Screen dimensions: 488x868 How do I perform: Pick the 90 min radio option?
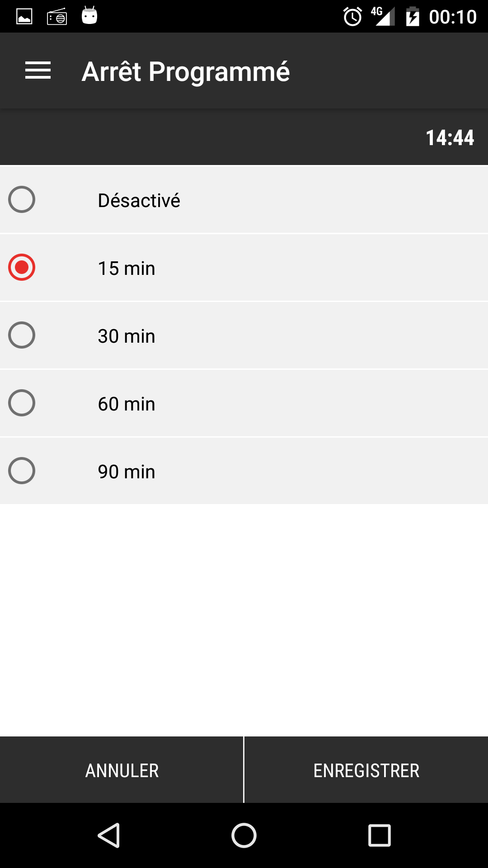point(22,471)
